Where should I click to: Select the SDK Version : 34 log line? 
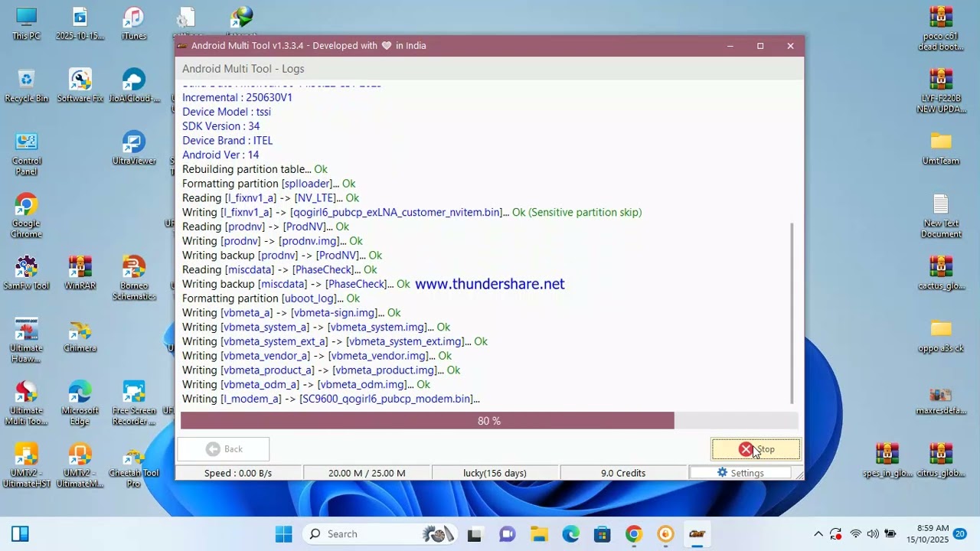pyautogui.click(x=220, y=126)
